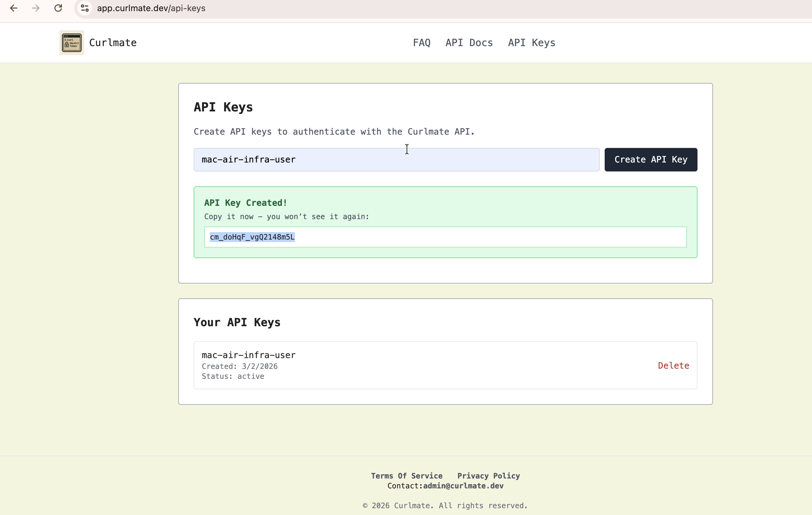
Task: Delete the mac-air-infra-user key
Action: tap(673, 366)
